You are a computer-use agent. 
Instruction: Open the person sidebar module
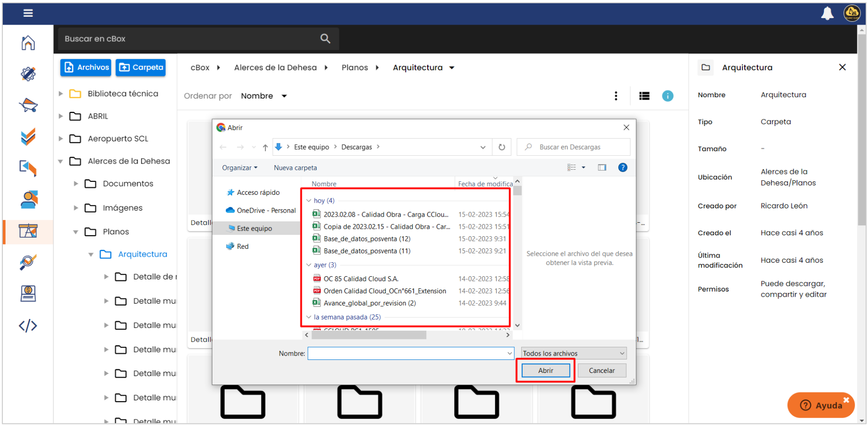coord(29,199)
